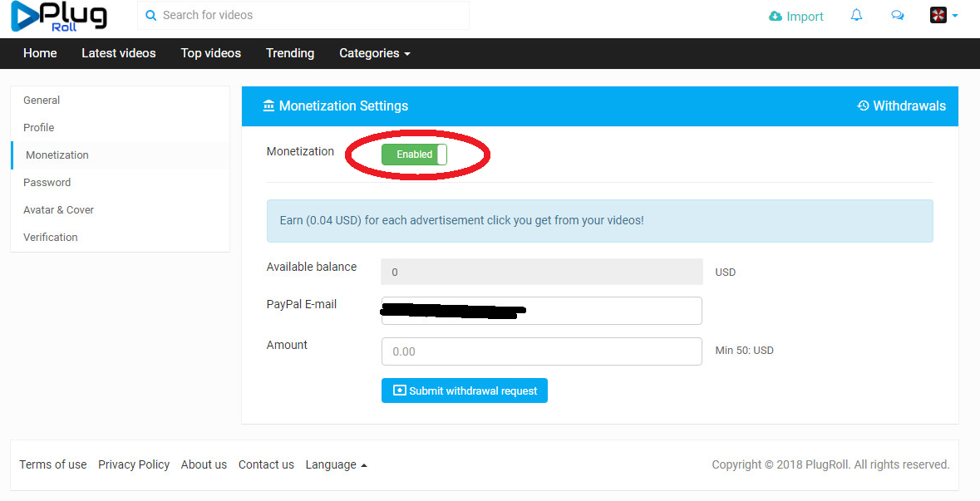Open the Language selector

[x=336, y=464]
